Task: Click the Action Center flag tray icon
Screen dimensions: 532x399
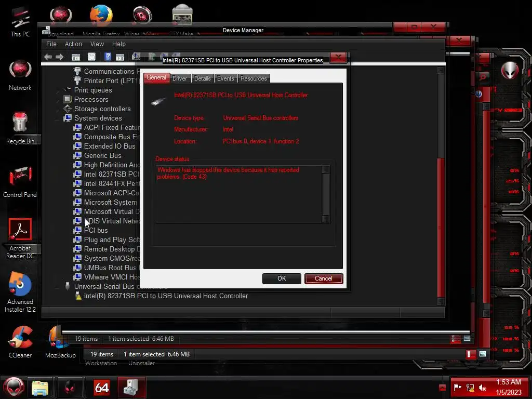Action: [457, 387]
